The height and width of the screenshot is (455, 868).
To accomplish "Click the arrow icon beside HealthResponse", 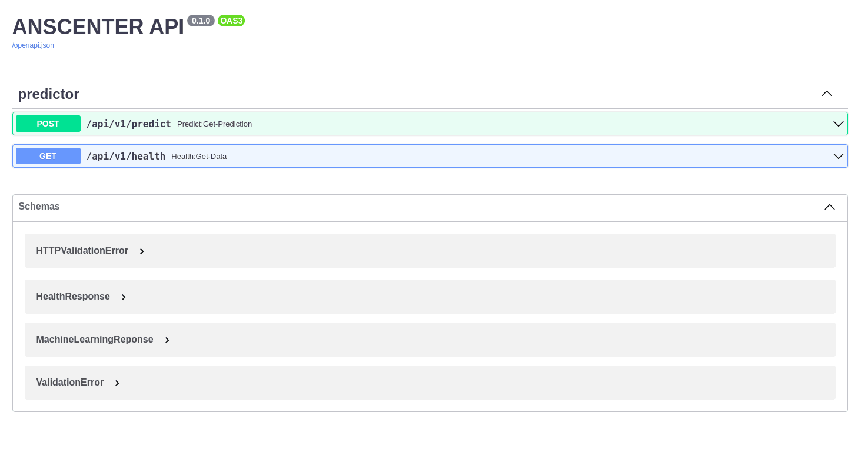I will [123, 297].
